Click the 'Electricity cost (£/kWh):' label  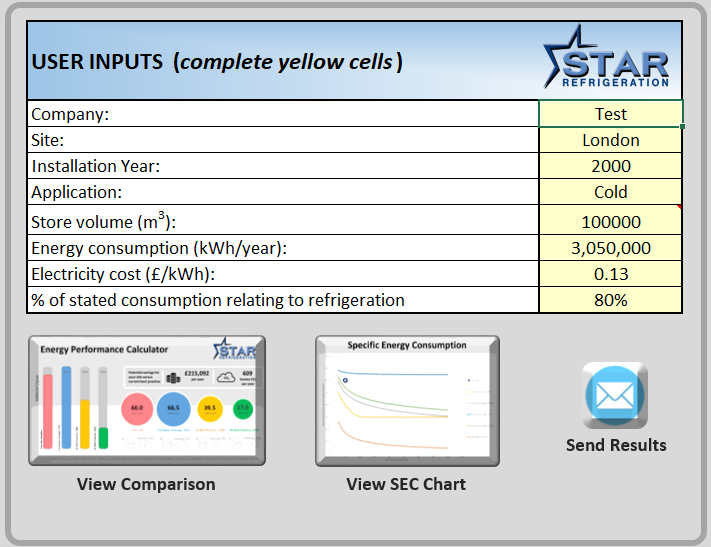(122, 274)
